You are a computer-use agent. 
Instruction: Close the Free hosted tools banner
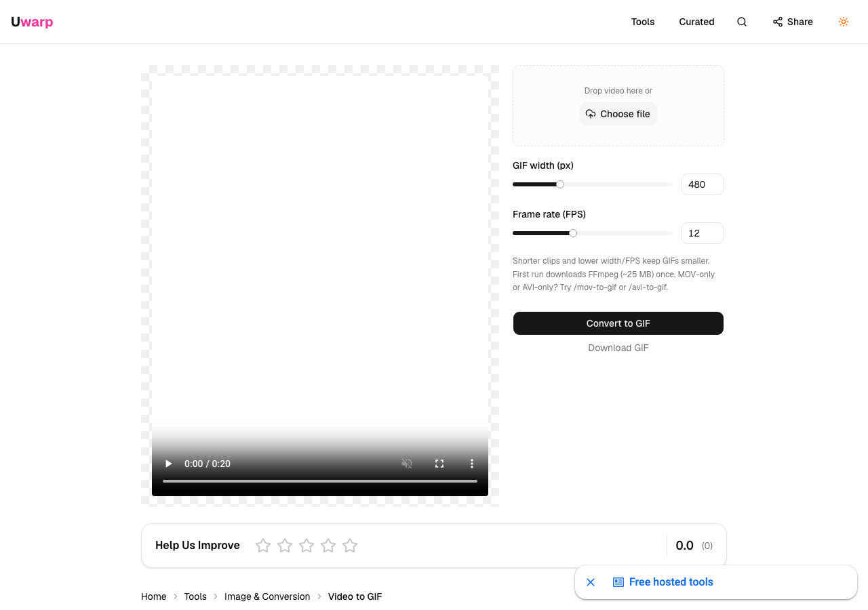click(591, 582)
